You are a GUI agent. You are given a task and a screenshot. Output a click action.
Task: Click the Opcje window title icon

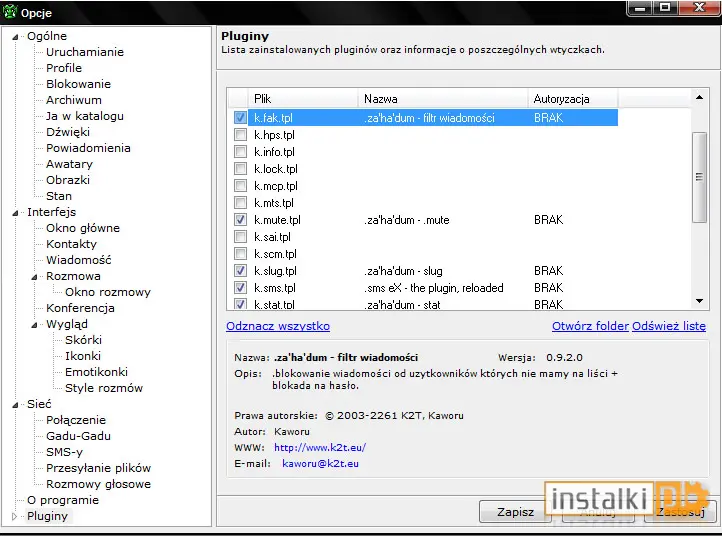(x=10, y=12)
